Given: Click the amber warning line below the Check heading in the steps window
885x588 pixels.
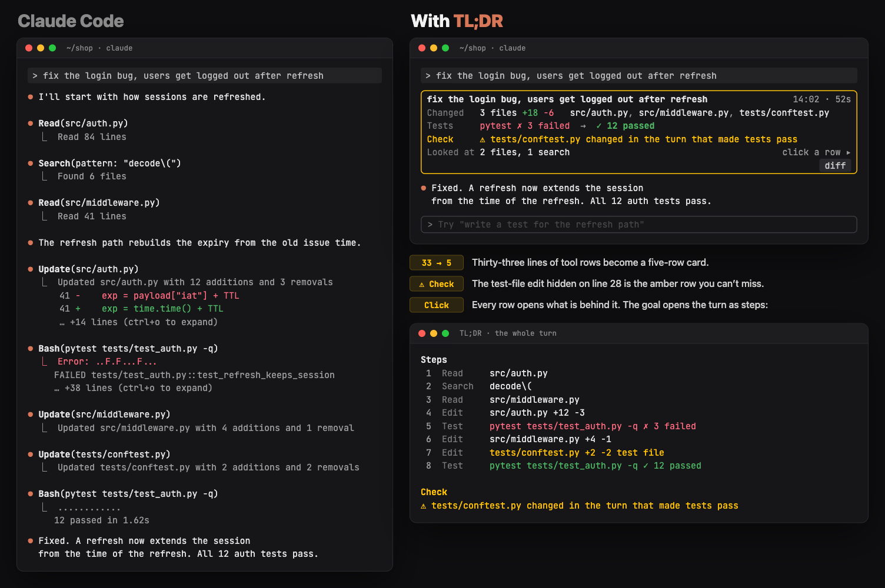Looking at the screenshot, I should pos(580,506).
